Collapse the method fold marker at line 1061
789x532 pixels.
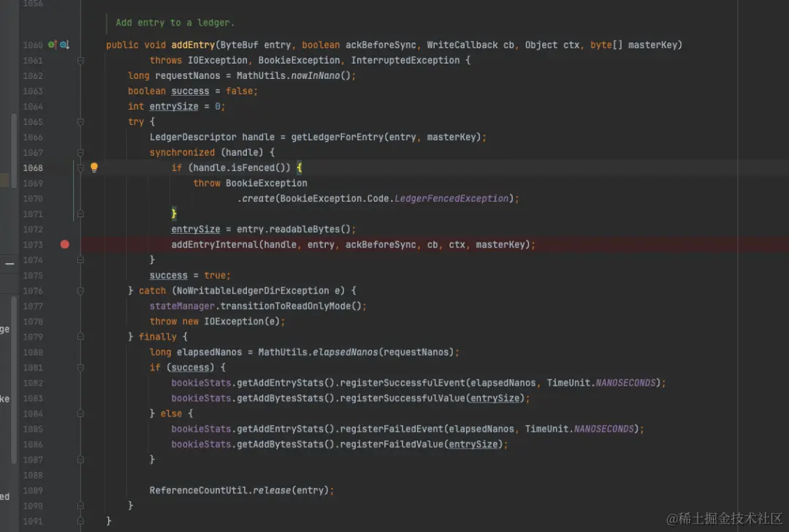pos(80,61)
